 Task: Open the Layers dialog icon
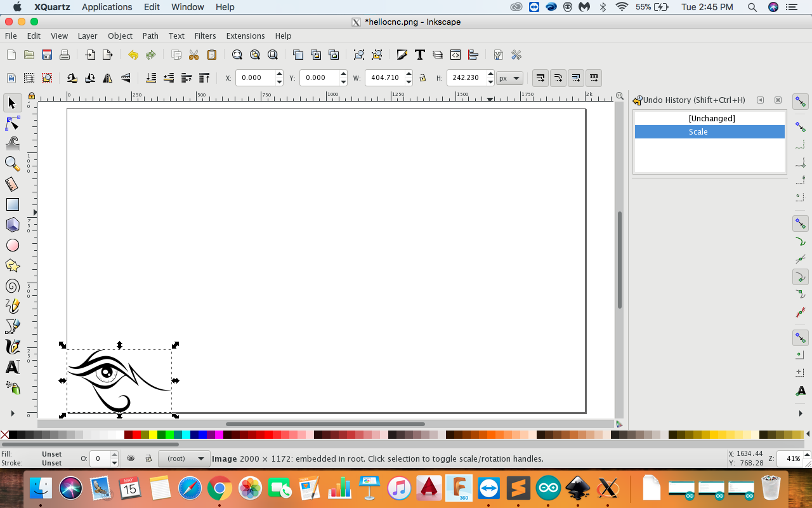(x=437, y=55)
